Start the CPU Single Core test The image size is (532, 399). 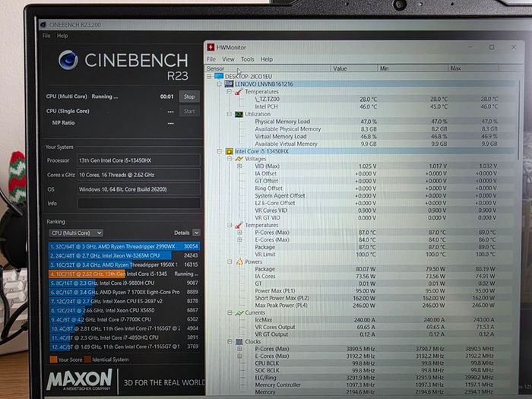[189, 111]
